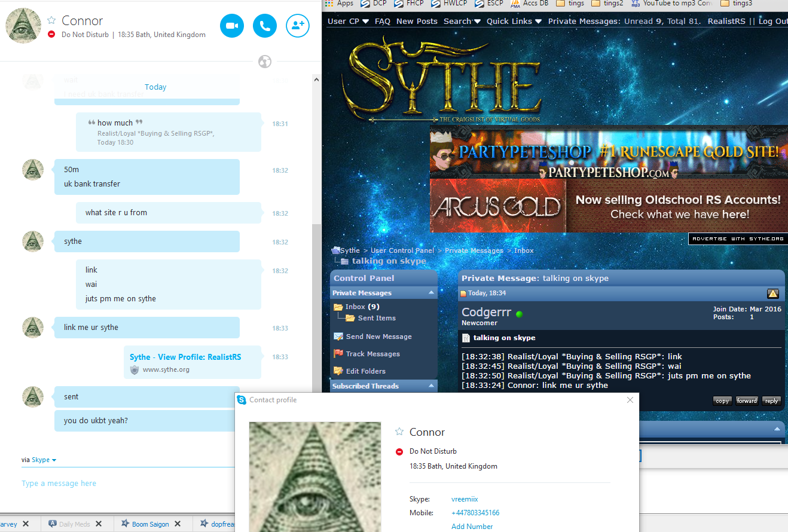The height and width of the screenshot is (532, 788).
Task: Collapse the Private Messages panel section
Action: (x=431, y=293)
